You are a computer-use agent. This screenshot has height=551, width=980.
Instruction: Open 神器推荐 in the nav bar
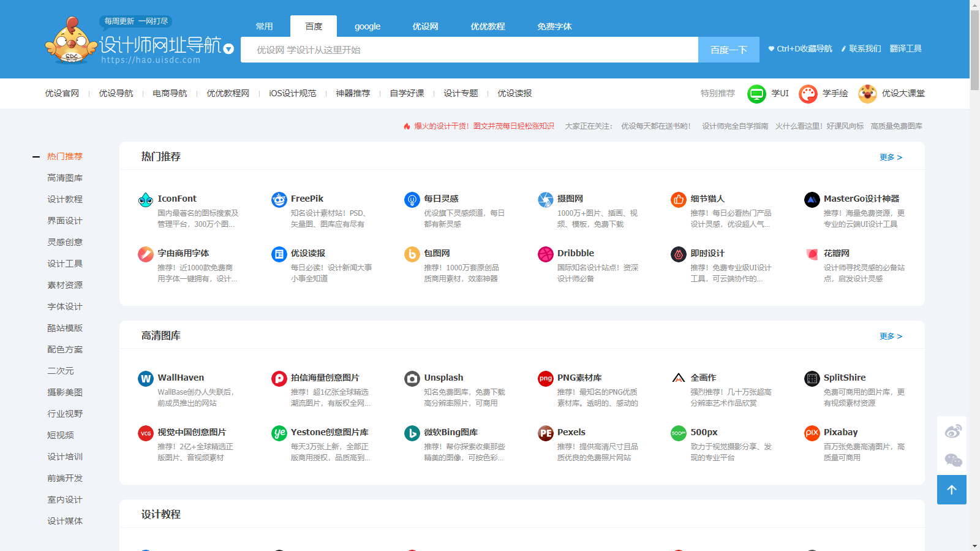point(353,93)
